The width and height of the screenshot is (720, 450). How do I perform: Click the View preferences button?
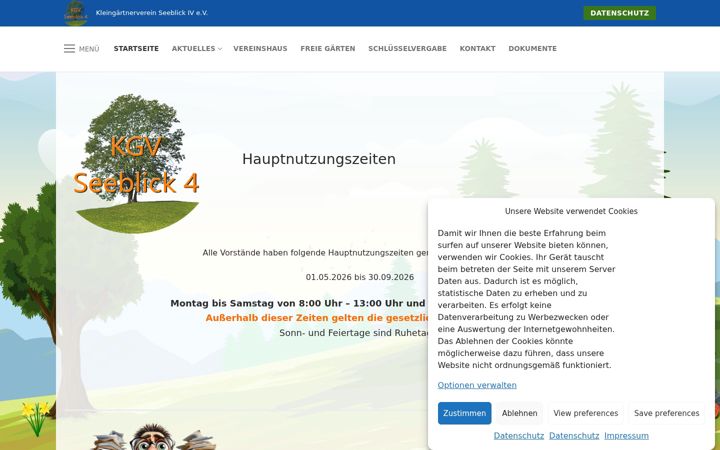click(x=585, y=413)
